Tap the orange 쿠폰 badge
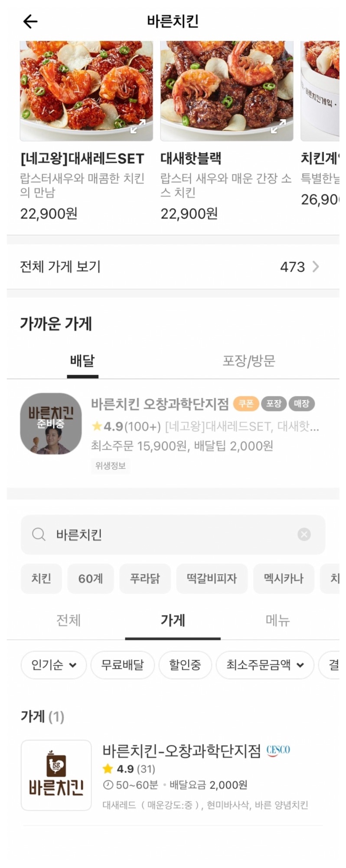This screenshot has height=868, width=346. click(246, 404)
